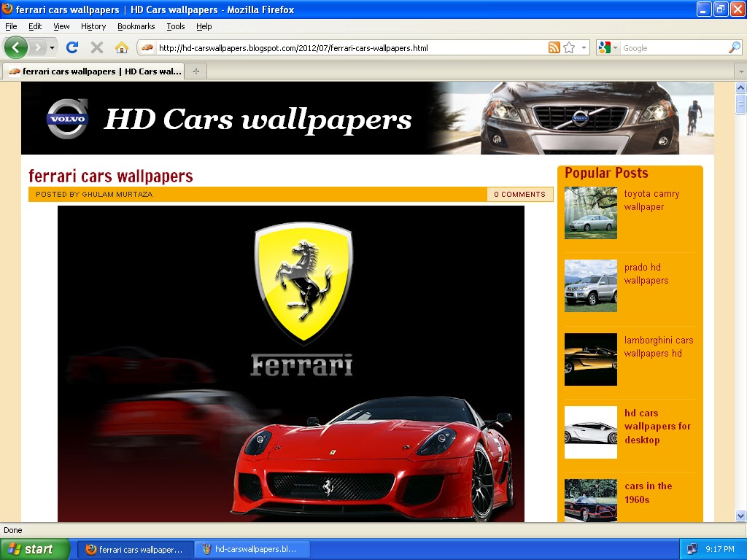Viewport: 747px width, 560px height.
Task: Open the white car desktop wallpaper thumbnail
Action: point(591,432)
